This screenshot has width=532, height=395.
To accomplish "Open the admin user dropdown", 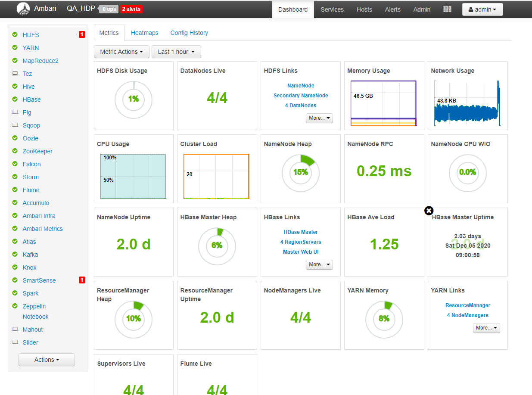I will (482, 9).
